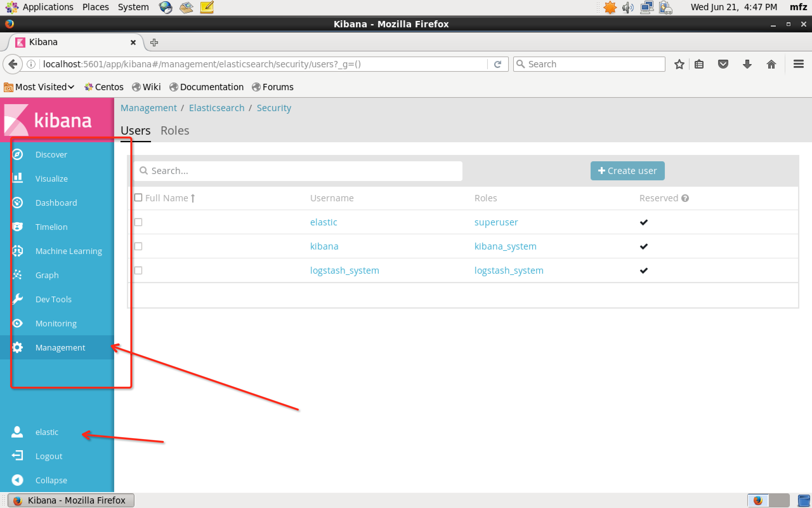The width and height of the screenshot is (812, 508).
Task: Click the Firefox back arrow button
Action: [x=13, y=64]
